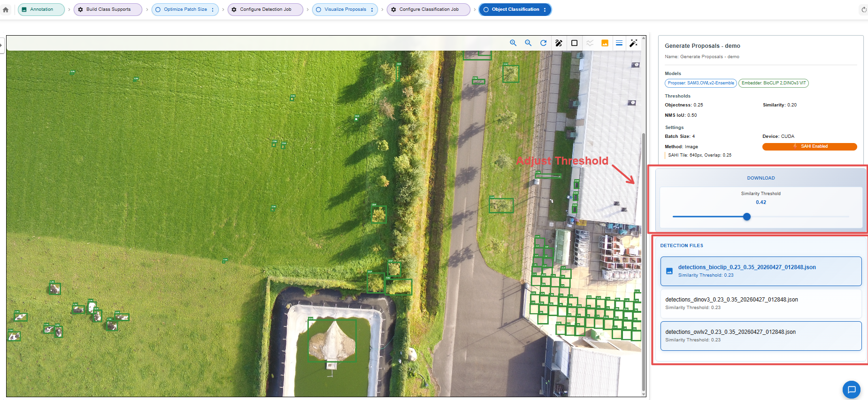
Task: Open the chat support bubble
Action: 851,390
